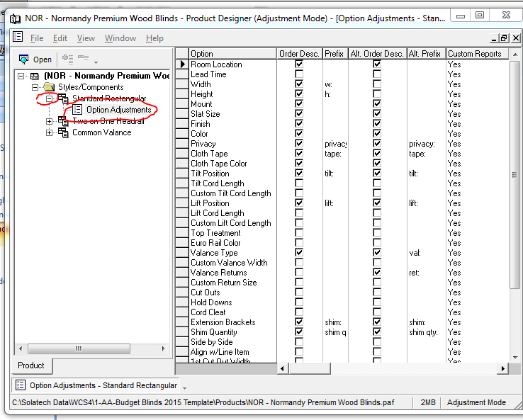Click the Custom Reports column header
Screen dimensions: 523x420
[478, 54]
